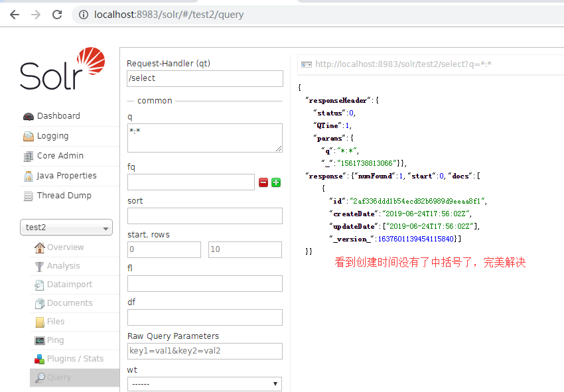Focus the fq filter query field
This screenshot has width=564, height=392.
point(191,182)
